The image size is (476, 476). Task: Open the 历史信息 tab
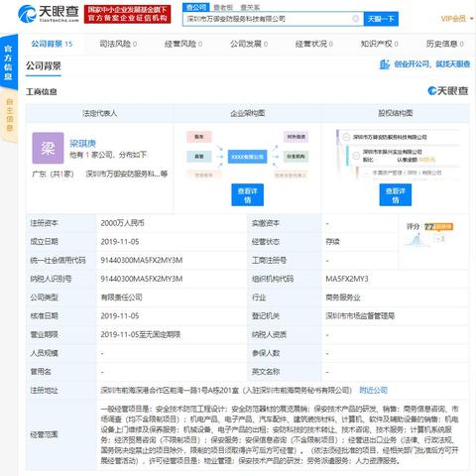444,44
